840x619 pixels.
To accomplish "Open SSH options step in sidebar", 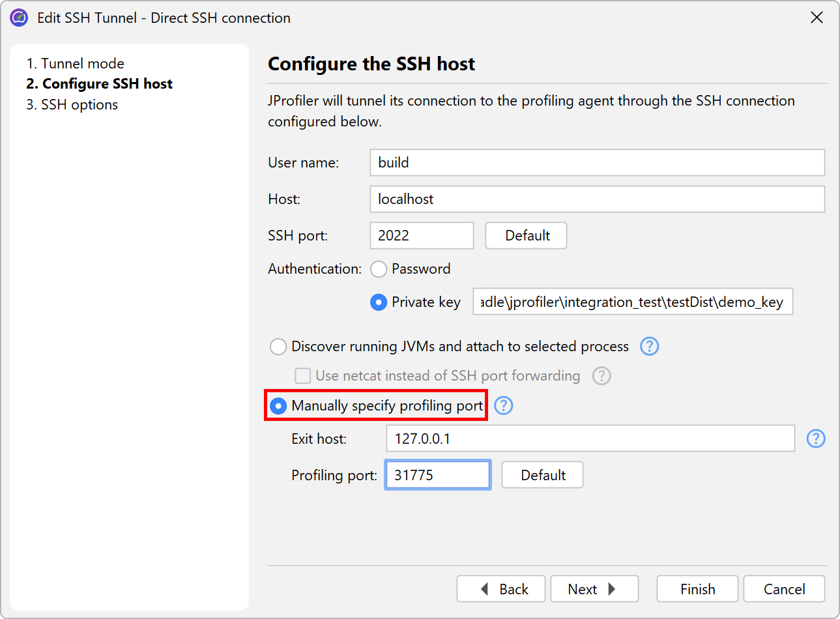I will tap(72, 105).
